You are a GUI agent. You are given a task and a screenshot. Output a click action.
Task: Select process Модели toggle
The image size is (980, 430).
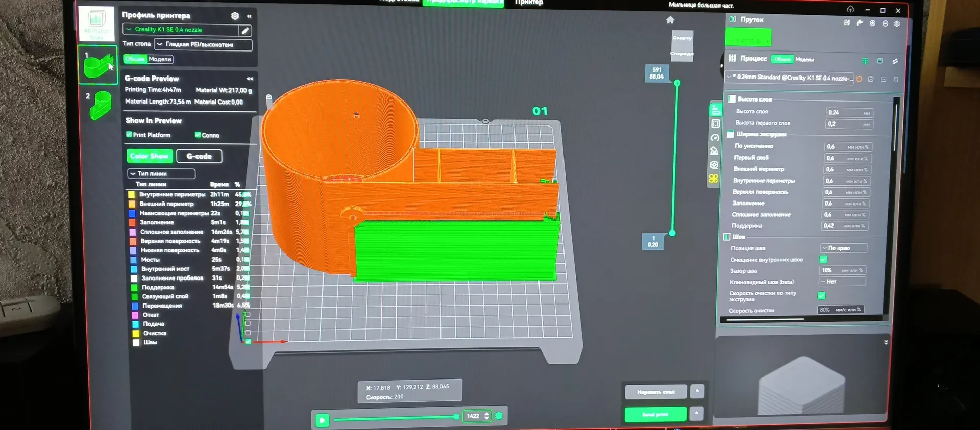804,60
